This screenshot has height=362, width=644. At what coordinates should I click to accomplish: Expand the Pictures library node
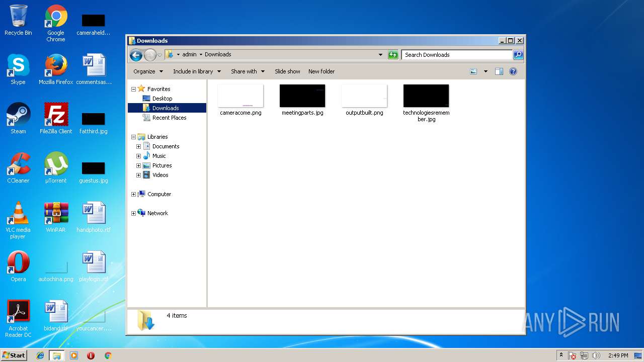click(x=138, y=165)
